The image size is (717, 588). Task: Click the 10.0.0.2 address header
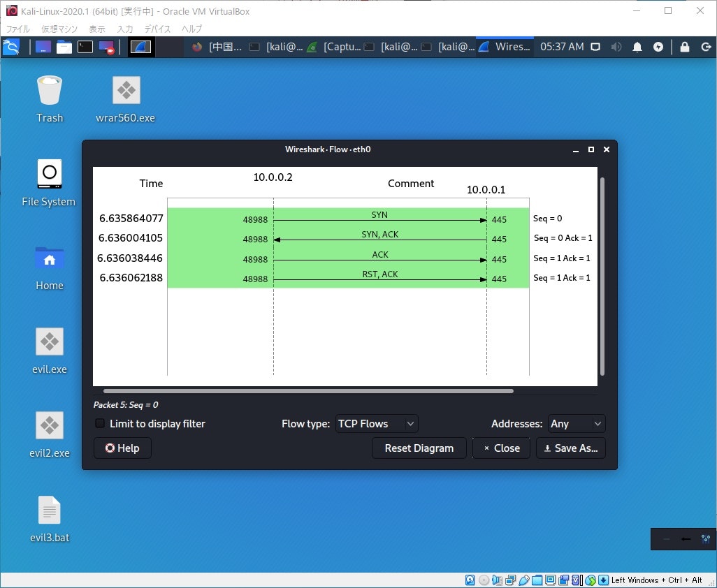(273, 177)
